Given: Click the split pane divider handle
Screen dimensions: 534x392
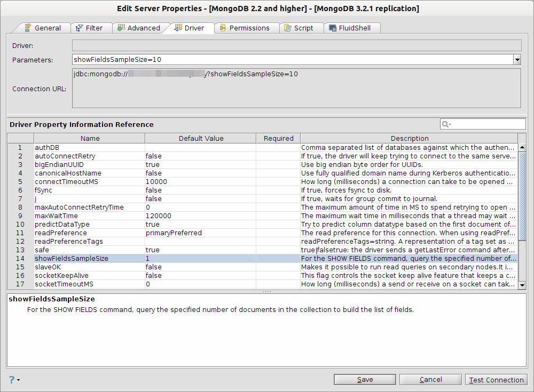Looking at the screenshot, I should pyautogui.click(x=266, y=292).
